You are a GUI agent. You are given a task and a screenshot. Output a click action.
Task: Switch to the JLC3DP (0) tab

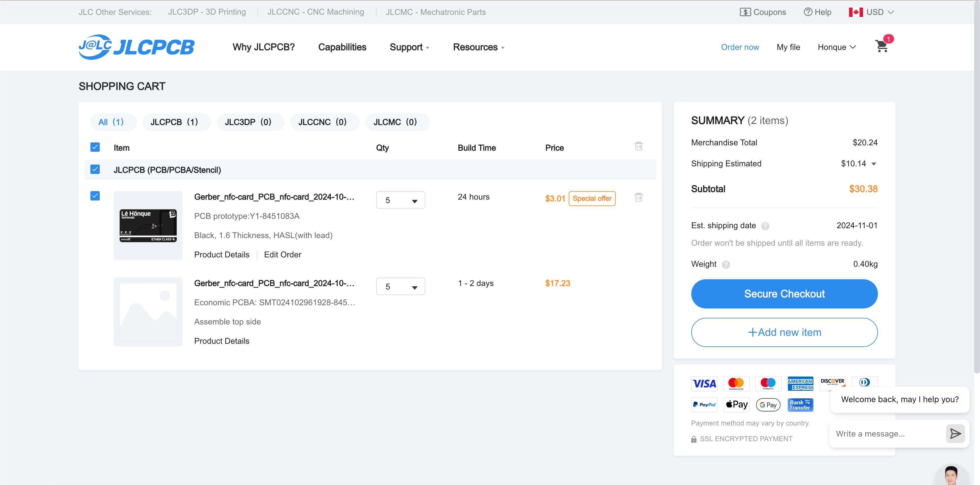[250, 122]
